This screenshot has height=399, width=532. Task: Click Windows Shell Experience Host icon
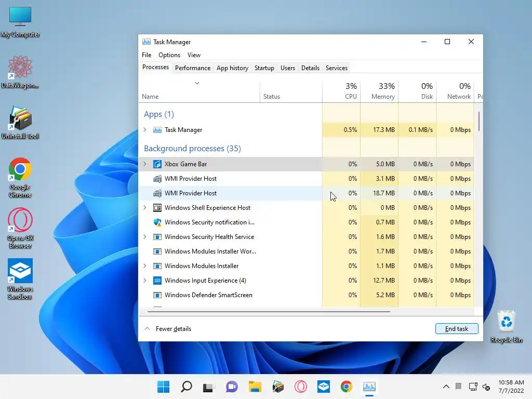[157, 208]
